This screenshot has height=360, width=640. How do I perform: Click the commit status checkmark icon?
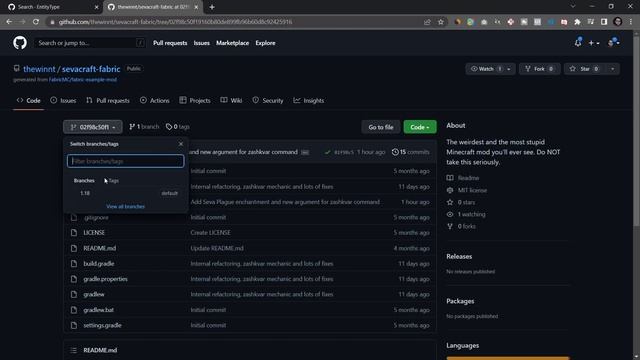[x=327, y=152]
